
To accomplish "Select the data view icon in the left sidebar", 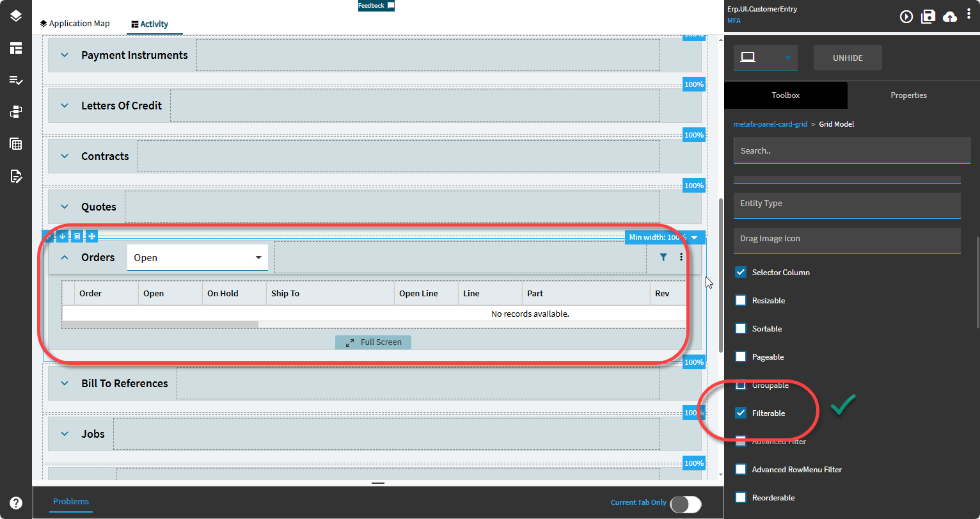I will click(x=16, y=112).
